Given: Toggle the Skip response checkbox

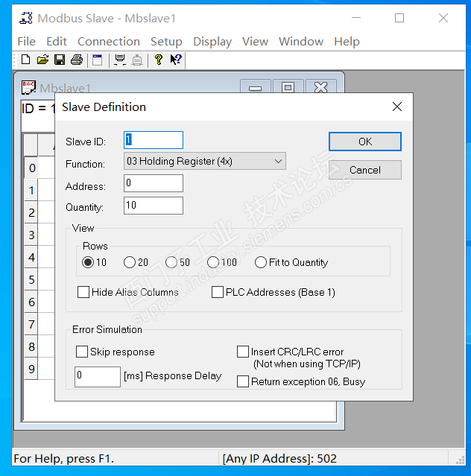Looking at the screenshot, I should click(x=82, y=352).
